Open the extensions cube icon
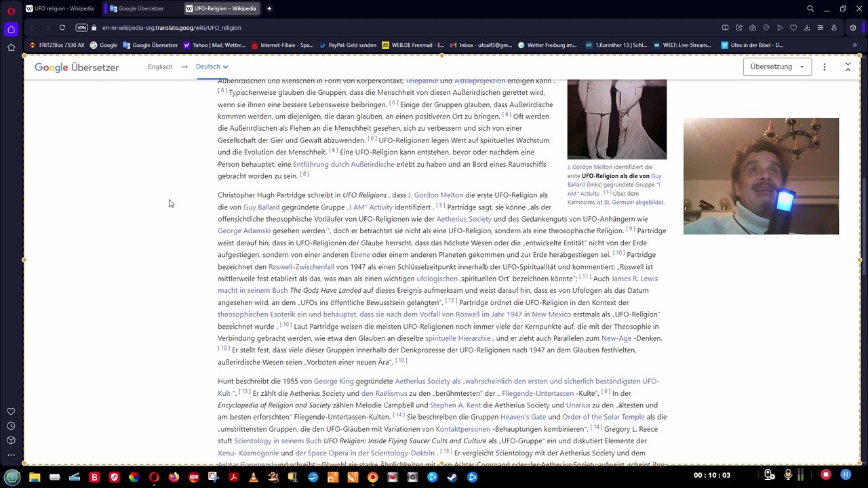This screenshot has height=488, width=868. point(853,28)
